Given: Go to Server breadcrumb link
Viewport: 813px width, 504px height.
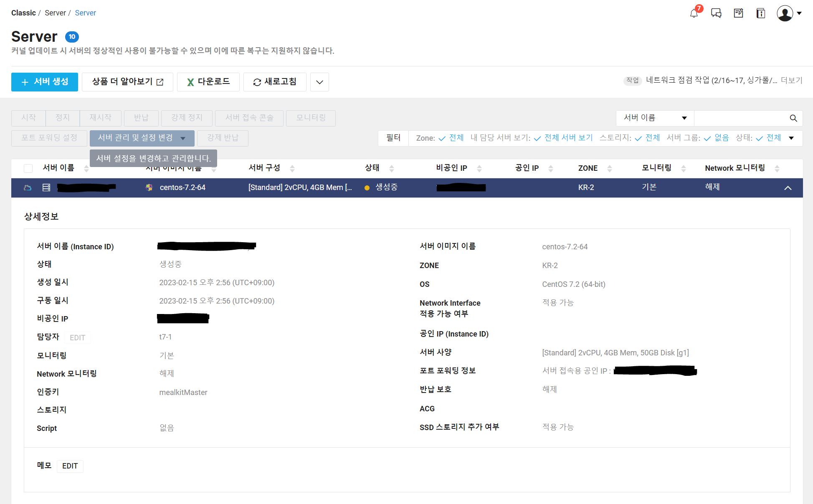Looking at the screenshot, I should [x=85, y=13].
